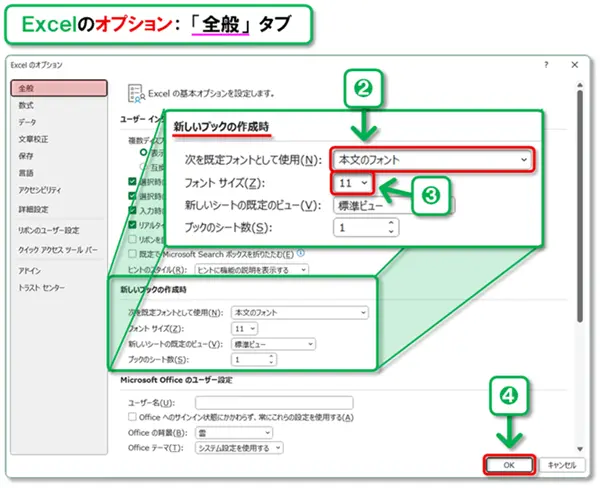Open the Office テーマ dropdown
Viewport: 600px width, 488px height.
239,448
